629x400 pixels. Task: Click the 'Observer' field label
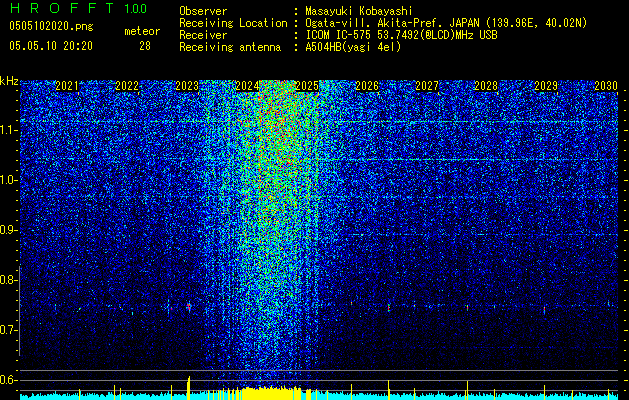pyautogui.click(x=203, y=11)
